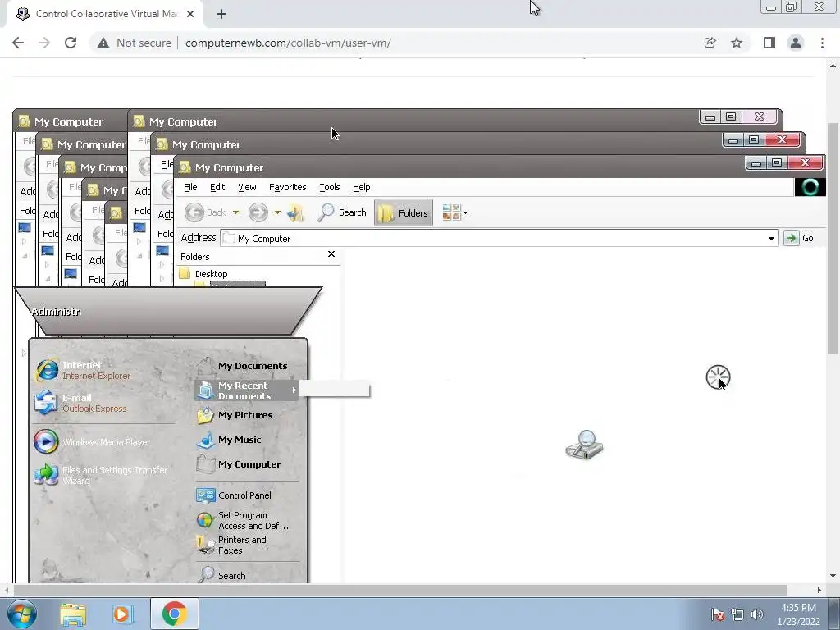
Task: Click Search in the Start menu
Action: pyautogui.click(x=221, y=575)
